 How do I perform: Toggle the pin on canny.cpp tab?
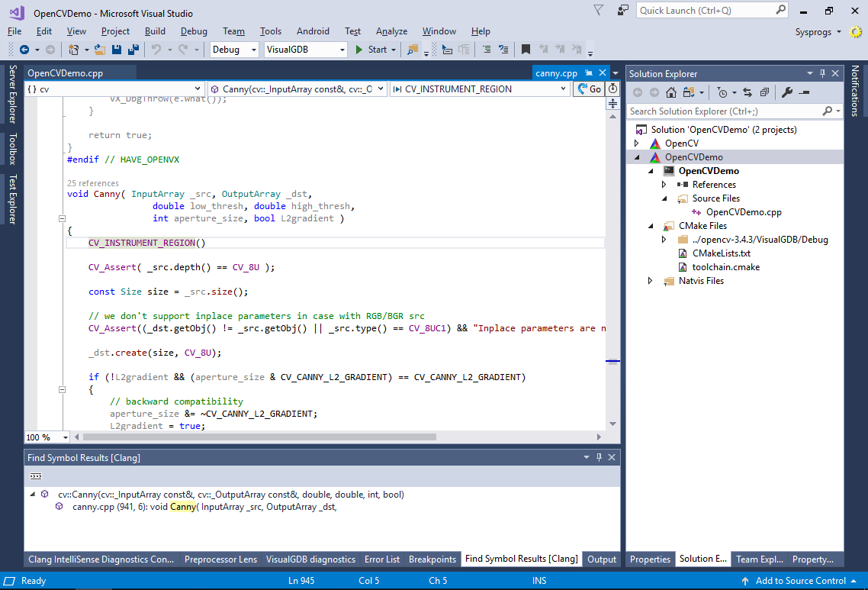pos(589,73)
